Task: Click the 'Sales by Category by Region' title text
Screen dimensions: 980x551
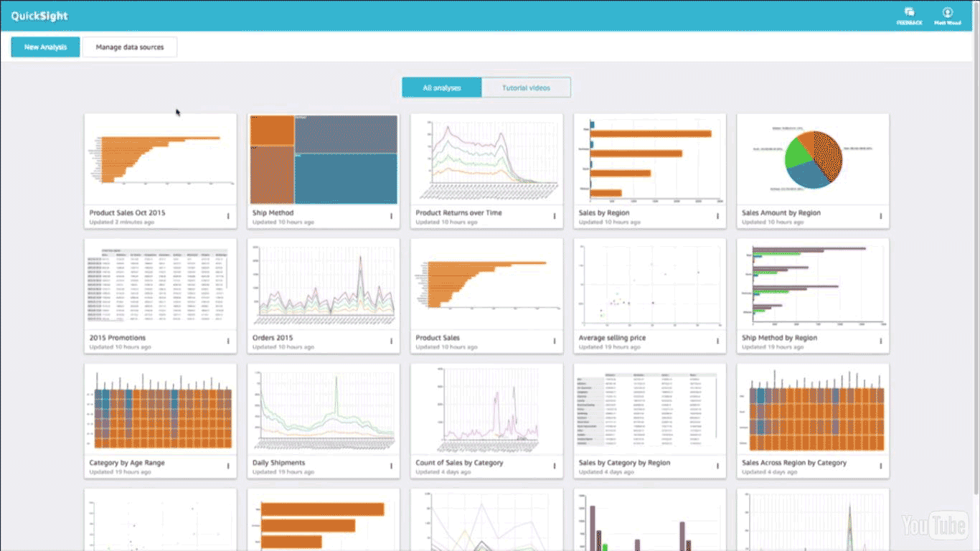Action: [x=624, y=463]
